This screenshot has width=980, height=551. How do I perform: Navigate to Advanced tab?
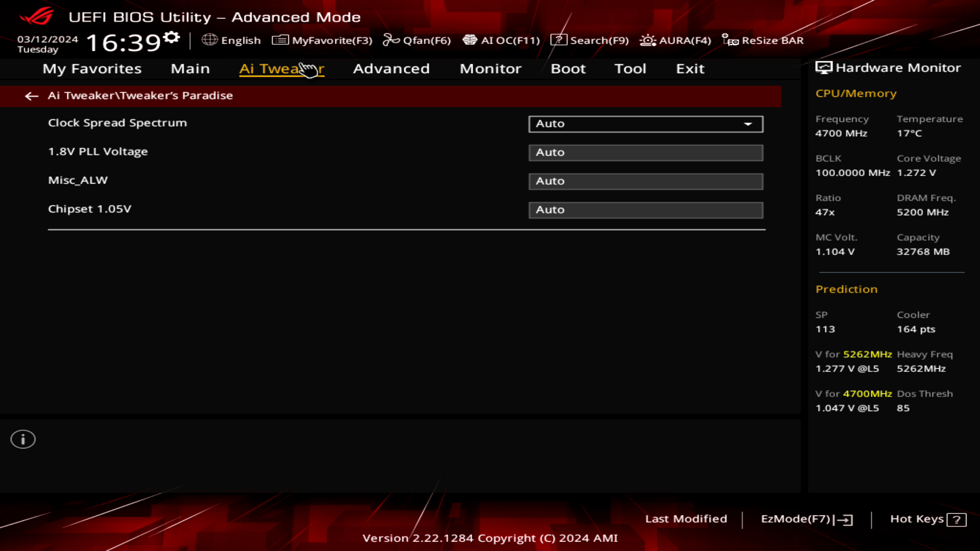tap(391, 68)
